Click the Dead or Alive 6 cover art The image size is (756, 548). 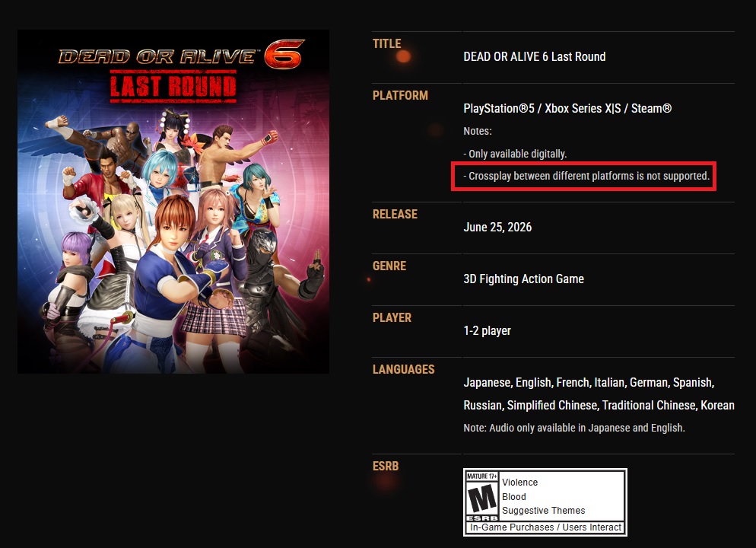point(173,202)
